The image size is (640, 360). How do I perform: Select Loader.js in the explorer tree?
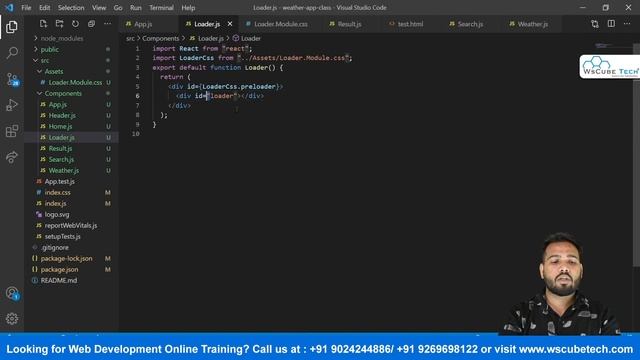(71, 138)
